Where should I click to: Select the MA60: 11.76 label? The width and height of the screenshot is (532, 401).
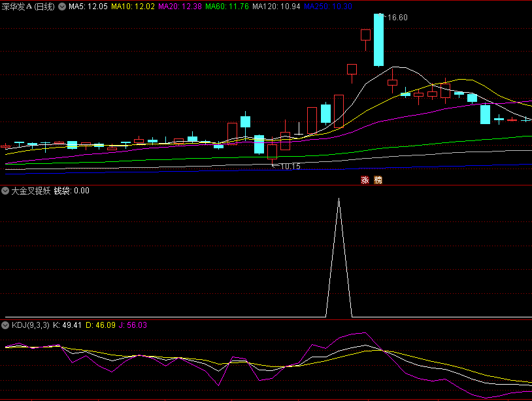click(227, 7)
